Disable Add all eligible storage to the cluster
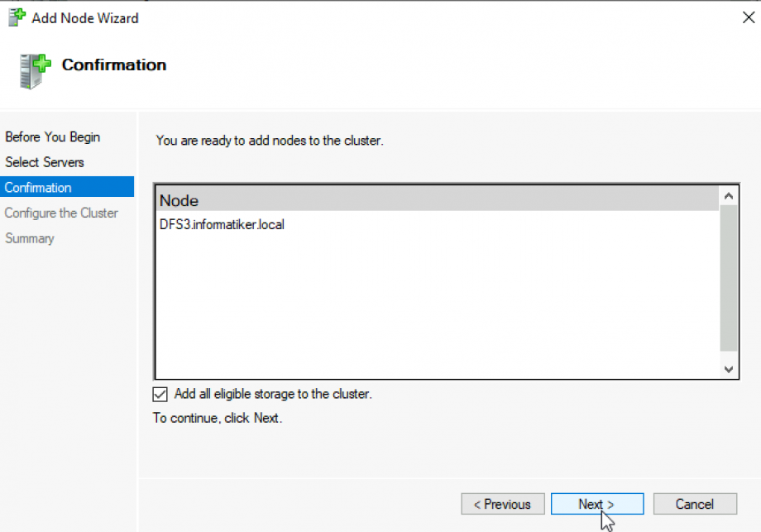The width and height of the screenshot is (761, 532). pyautogui.click(x=160, y=394)
